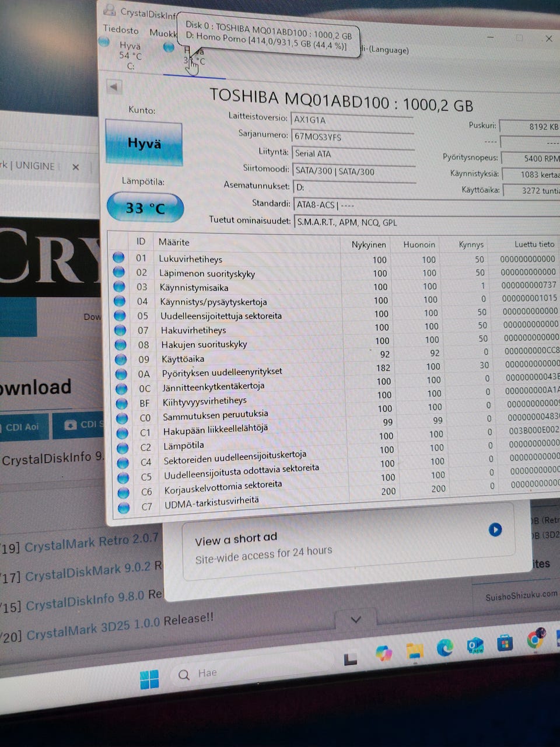
Task: Close the UNIGINE browser tab
Action: pyautogui.click(x=75, y=167)
